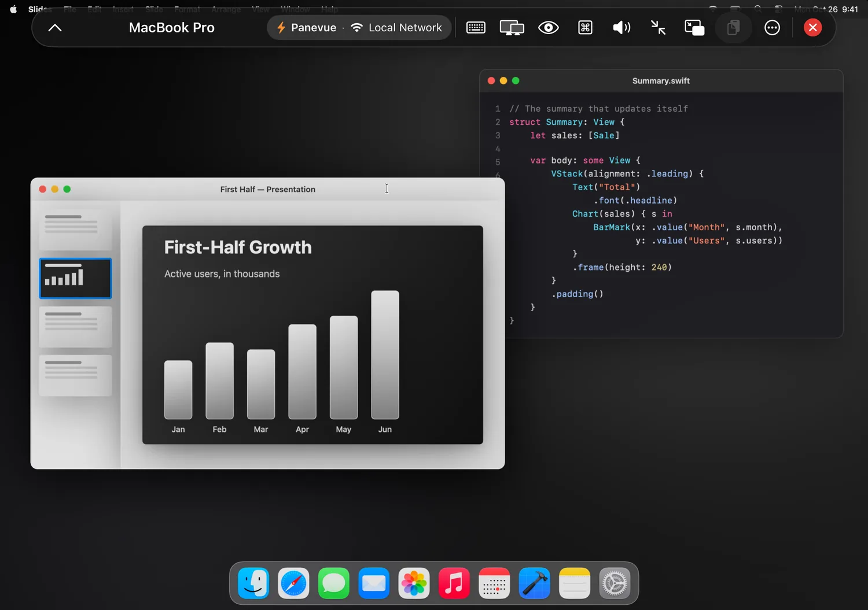Toggle the scaling arrows icon
The width and height of the screenshot is (868, 610).
click(x=658, y=28)
